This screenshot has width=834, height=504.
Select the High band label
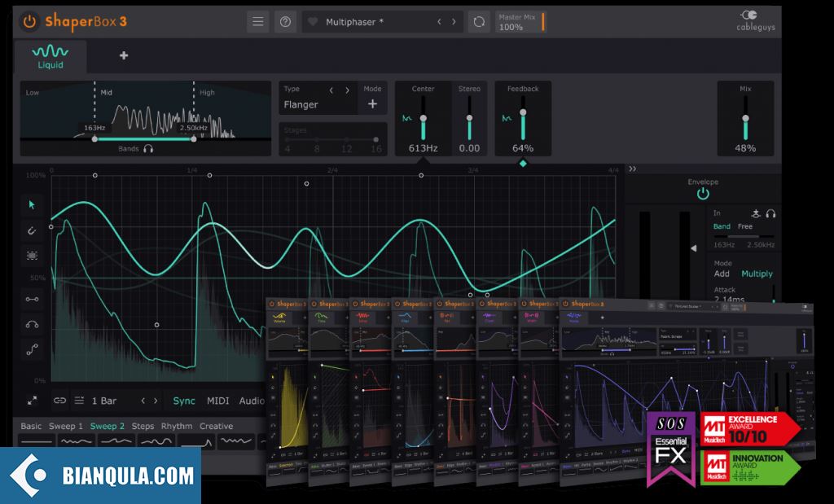207,93
